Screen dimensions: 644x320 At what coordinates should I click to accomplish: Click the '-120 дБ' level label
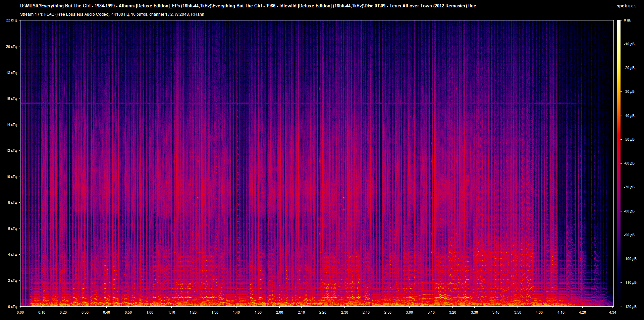pyautogui.click(x=630, y=307)
